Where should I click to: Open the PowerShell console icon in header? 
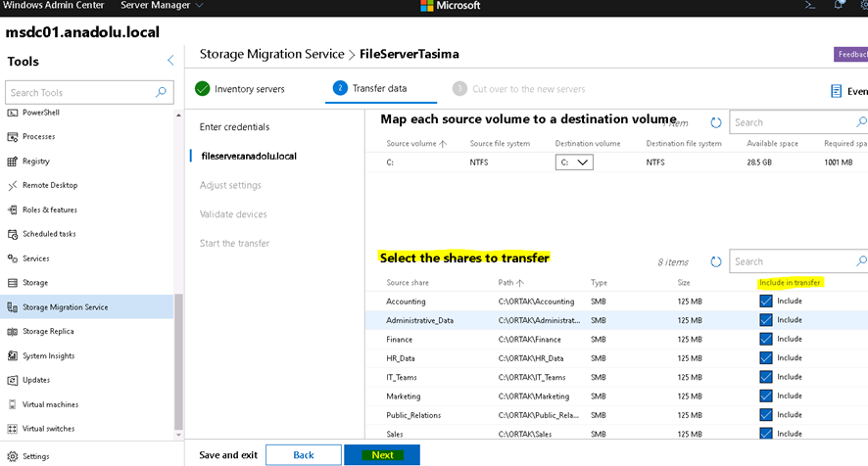(810, 5)
